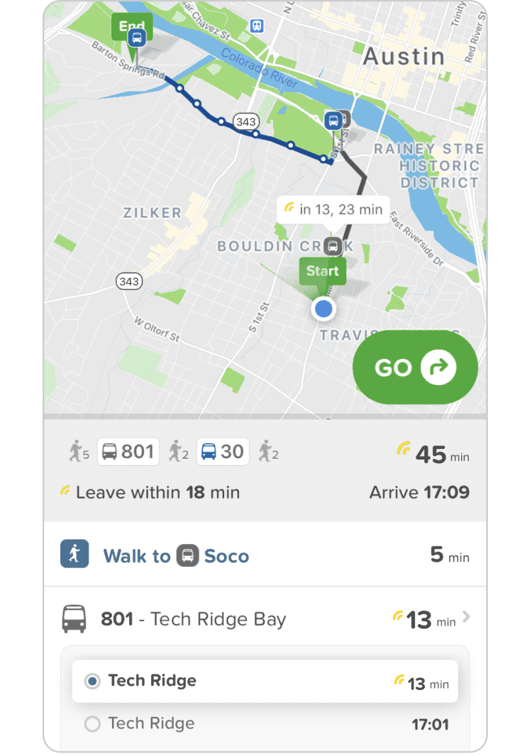Tap the blue walking step icon
532x756 pixels.
click(x=74, y=553)
